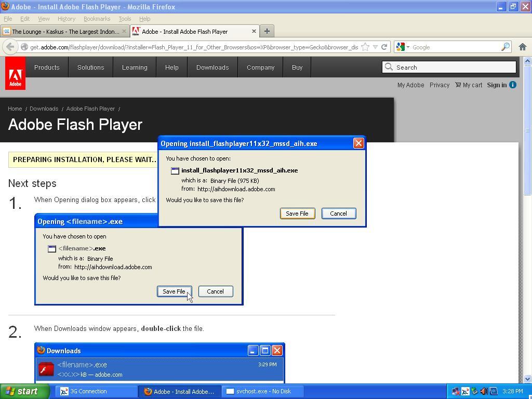Open the Google search engine dropdown
The height and width of the screenshot is (399, 532).
(x=403, y=47)
